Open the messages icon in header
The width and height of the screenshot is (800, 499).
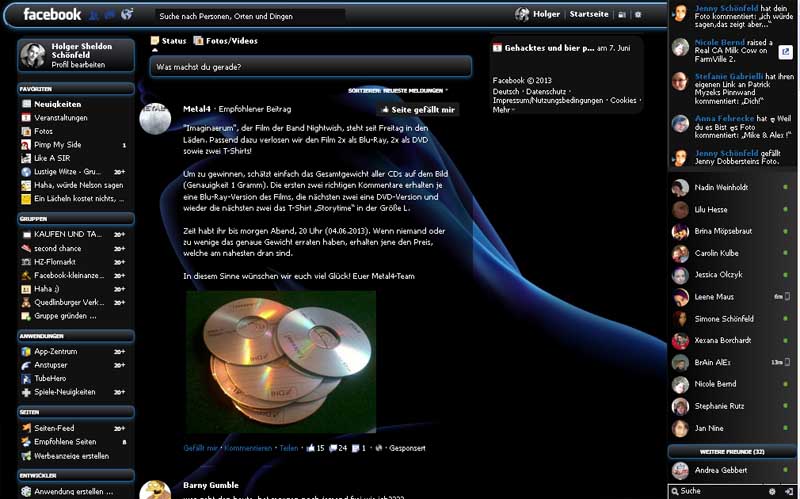click(x=110, y=15)
